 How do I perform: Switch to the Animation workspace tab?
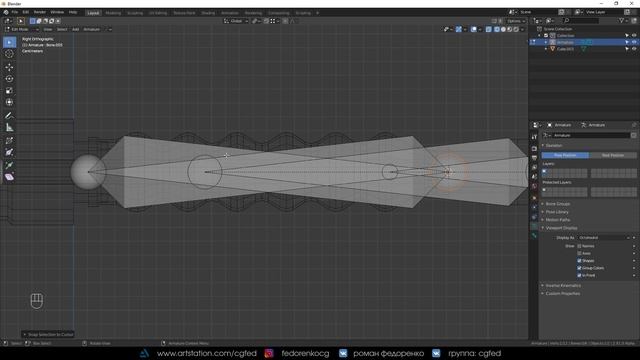pos(230,13)
